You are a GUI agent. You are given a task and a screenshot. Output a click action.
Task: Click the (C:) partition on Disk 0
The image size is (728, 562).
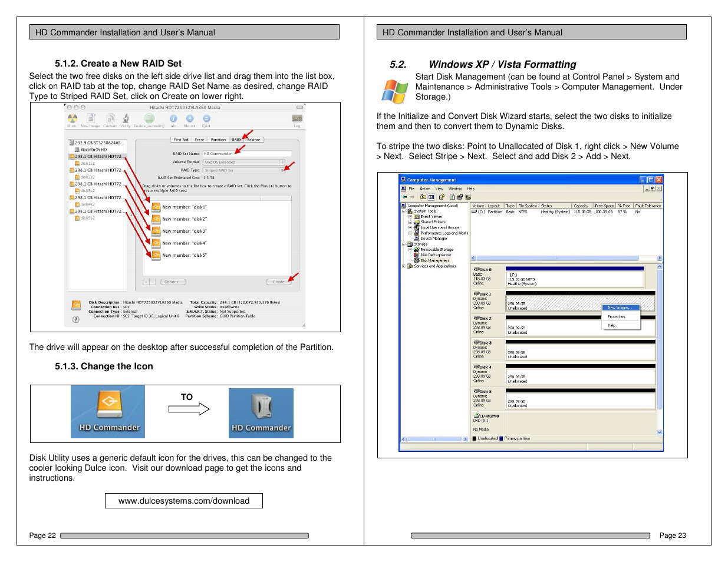tap(575, 279)
